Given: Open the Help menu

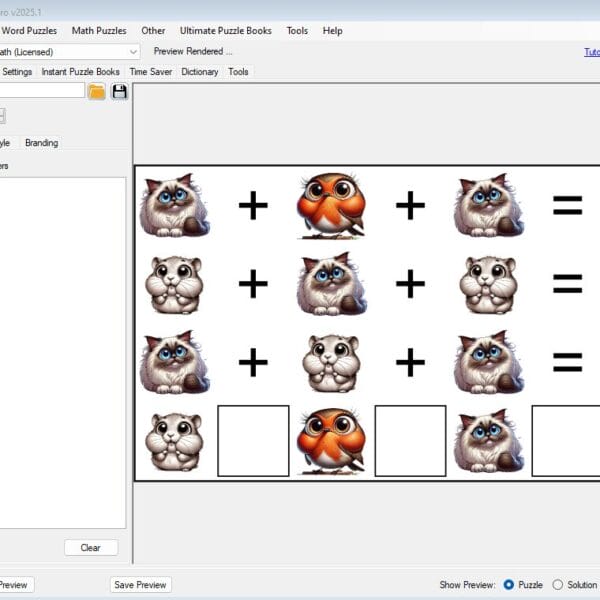Looking at the screenshot, I should (x=332, y=31).
